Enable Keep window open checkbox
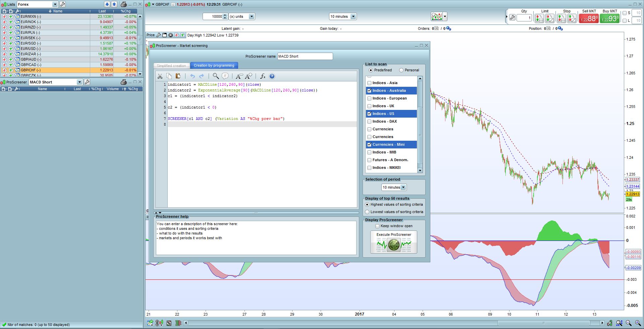 [x=377, y=226]
